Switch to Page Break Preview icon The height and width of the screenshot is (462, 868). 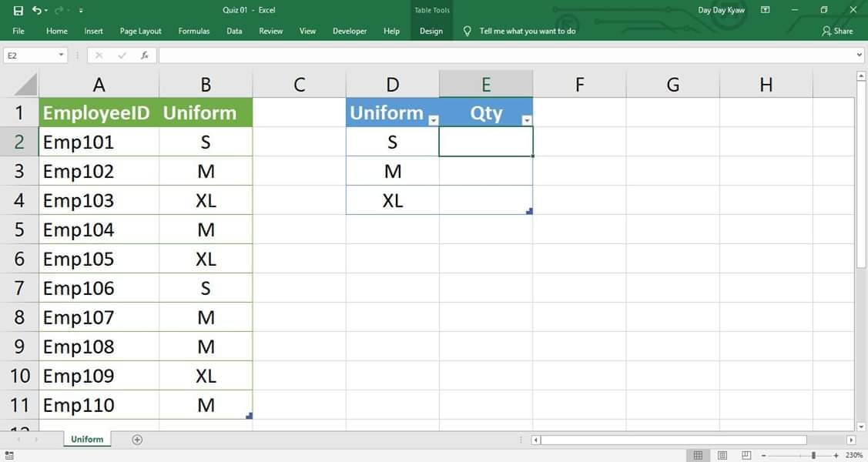coord(746,455)
